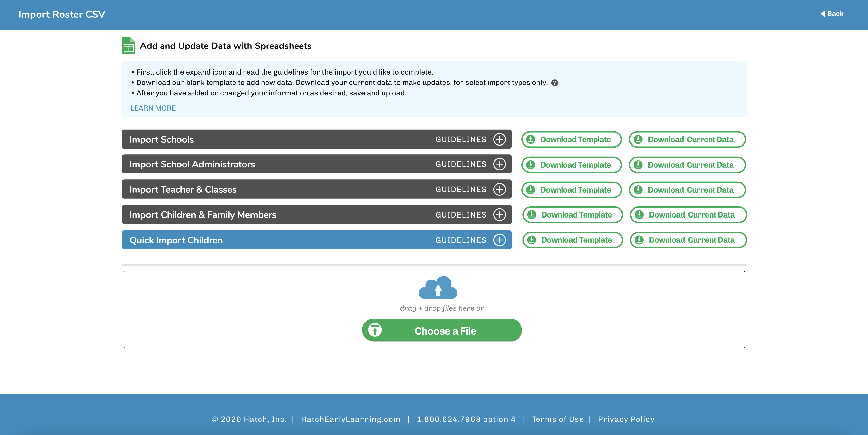Open the Privacy Policy footer link
Viewport: 868px width, 435px height.
pyautogui.click(x=626, y=419)
